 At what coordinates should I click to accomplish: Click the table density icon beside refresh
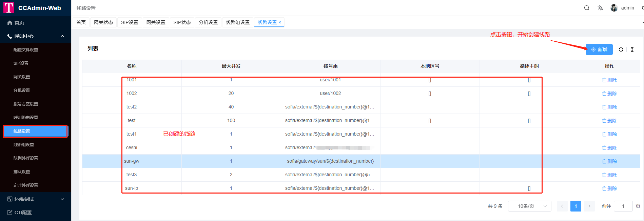(x=632, y=49)
